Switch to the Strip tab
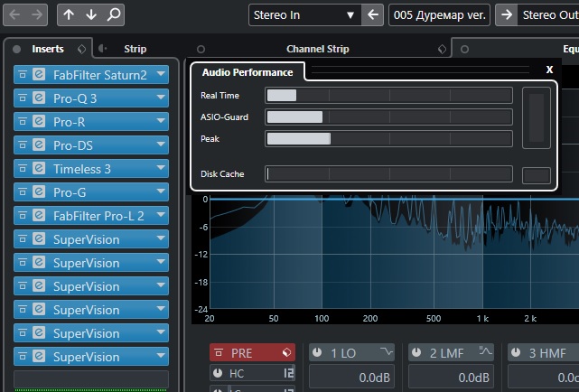This screenshot has height=392, width=579. pos(135,49)
